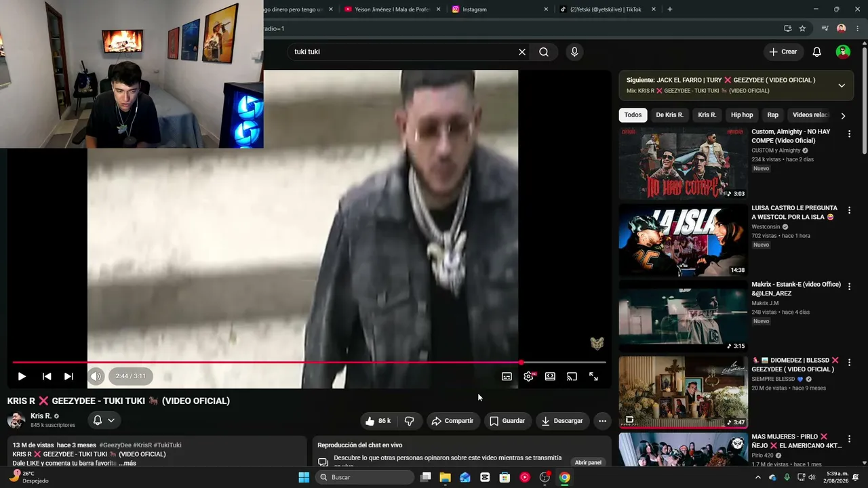
Task: Select the 'Kris R.' filter chip
Action: click(x=707, y=115)
